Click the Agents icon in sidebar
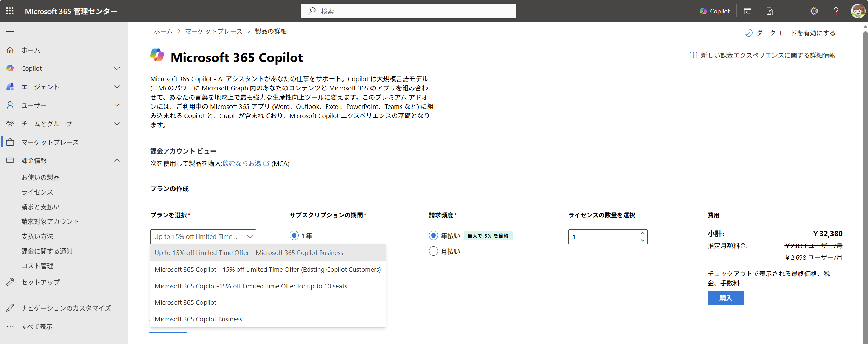Screen dimensions: 868x344 10,87
